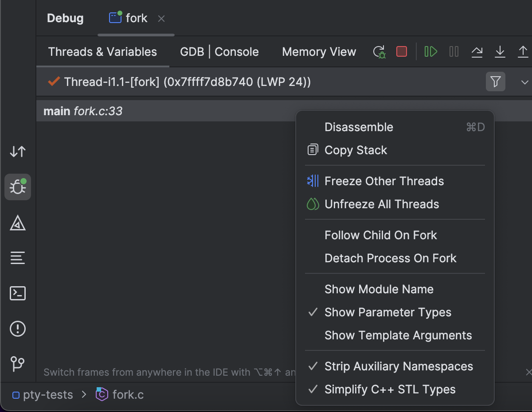
Task: Select Disassemble from the context menu
Action: (359, 127)
